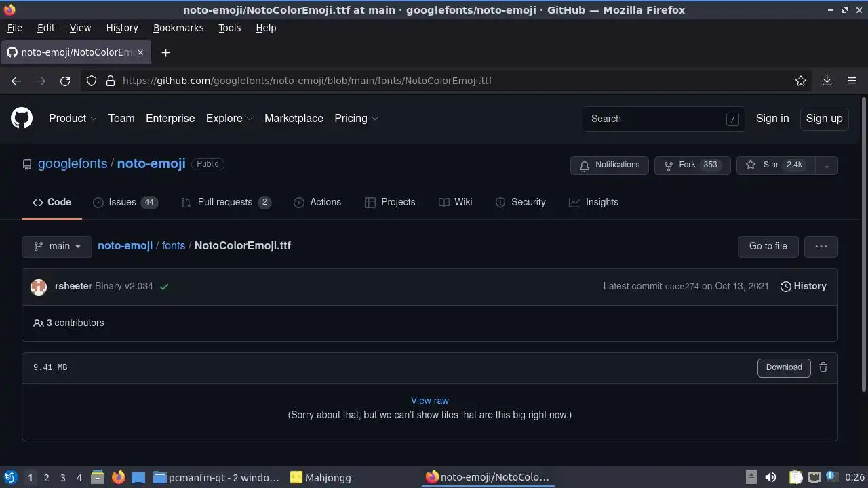Image resolution: width=868 pixels, height=488 pixels.
Task: Open the Star lists dropdown arrow
Action: coord(826,165)
